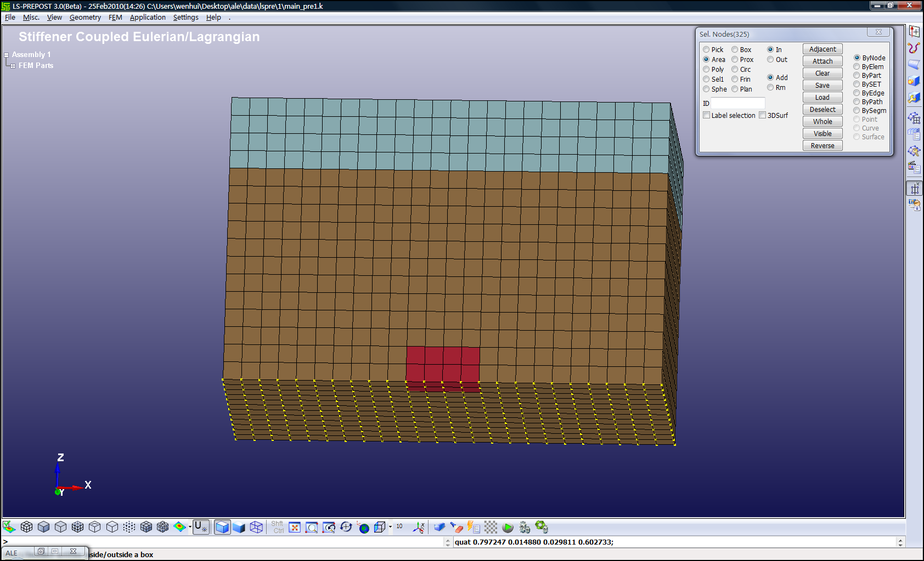924x561 pixels.
Task: Expand the Assembly 1 tree node
Action: click(x=7, y=55)
